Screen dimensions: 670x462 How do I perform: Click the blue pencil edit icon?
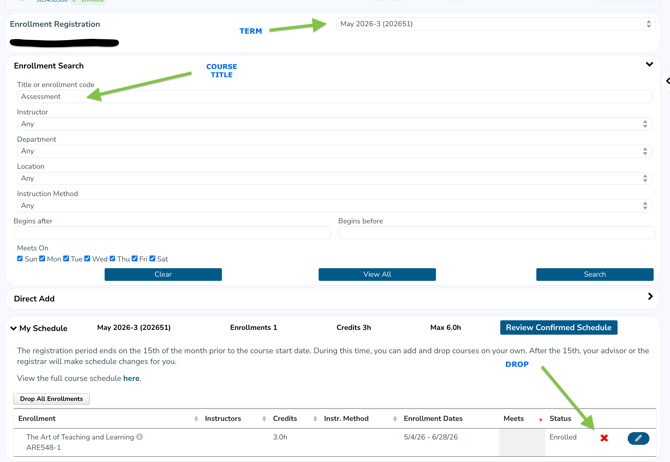pyautogui.click(x=638, y=438)
